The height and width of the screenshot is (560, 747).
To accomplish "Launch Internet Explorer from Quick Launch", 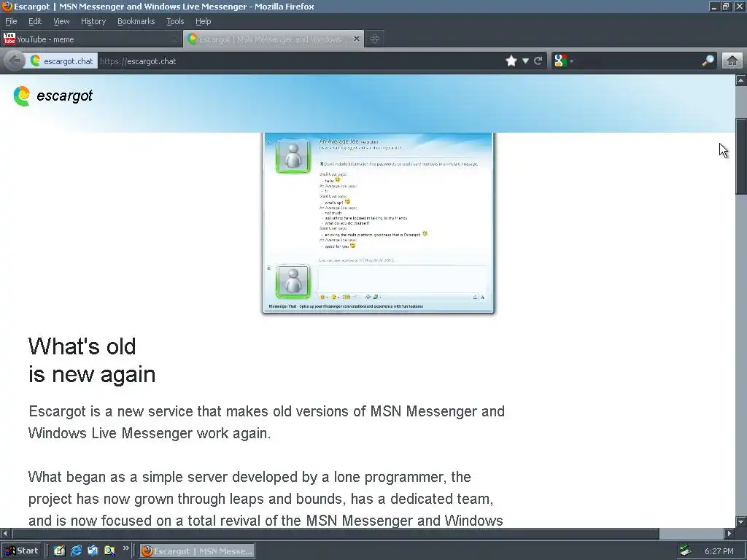I will 76,551.
